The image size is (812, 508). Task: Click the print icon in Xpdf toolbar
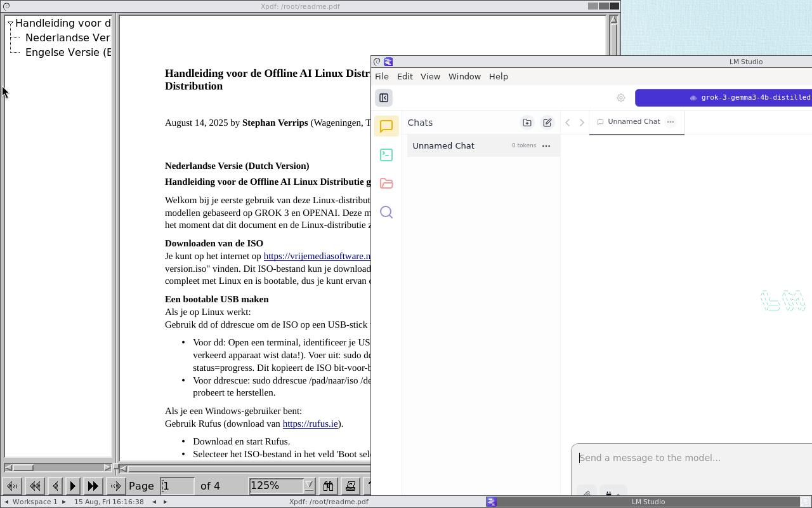point(351,486)
